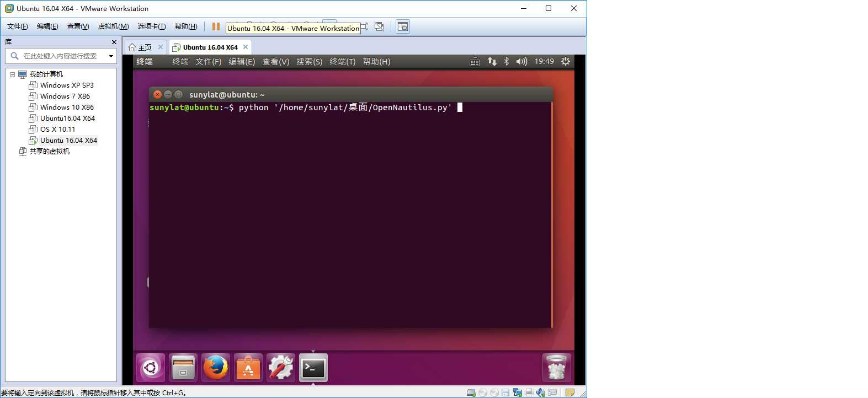Open the session gear menu icon
The image size is (868, 398).
[x=566, y=62]
